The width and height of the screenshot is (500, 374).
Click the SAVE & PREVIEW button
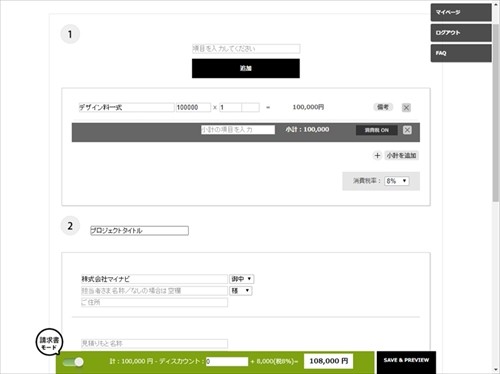pyautogui.click(x=406, y=362)
